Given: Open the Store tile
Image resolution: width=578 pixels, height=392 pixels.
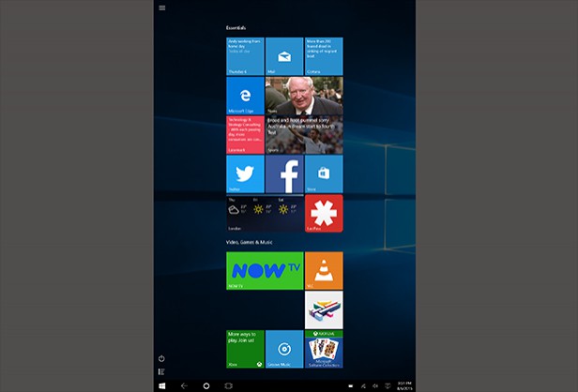Looking at the screenshot, I should tap(324, 173).
